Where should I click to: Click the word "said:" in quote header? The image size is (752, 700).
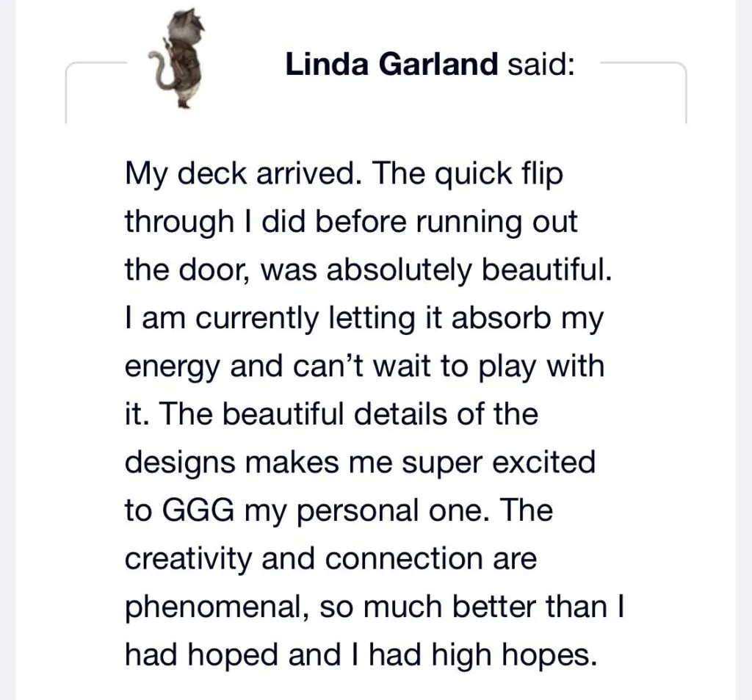coord(541,65)
